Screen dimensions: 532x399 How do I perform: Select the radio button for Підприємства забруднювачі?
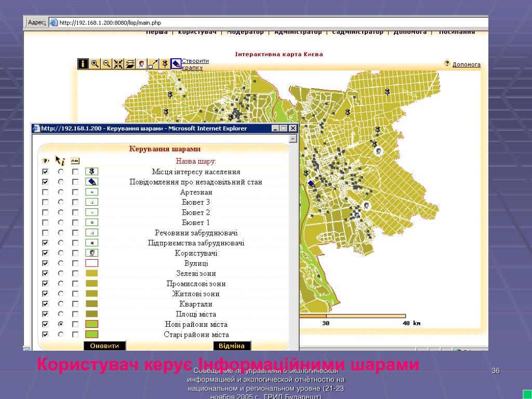point(60,243)
